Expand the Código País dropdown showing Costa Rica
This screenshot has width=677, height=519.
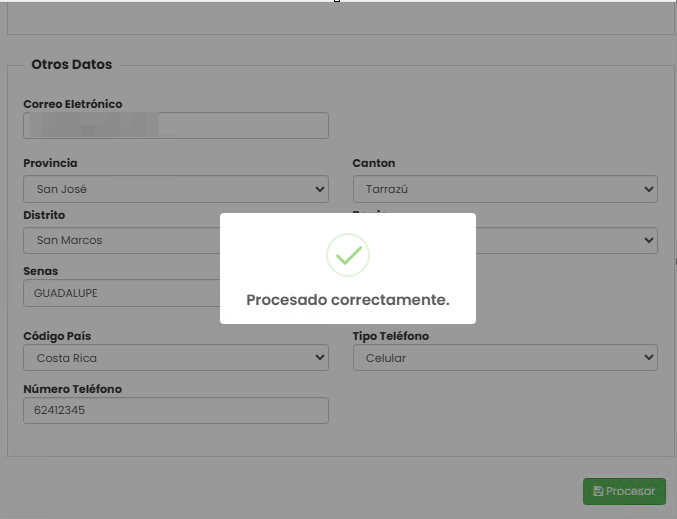click(x=175, y=357)
